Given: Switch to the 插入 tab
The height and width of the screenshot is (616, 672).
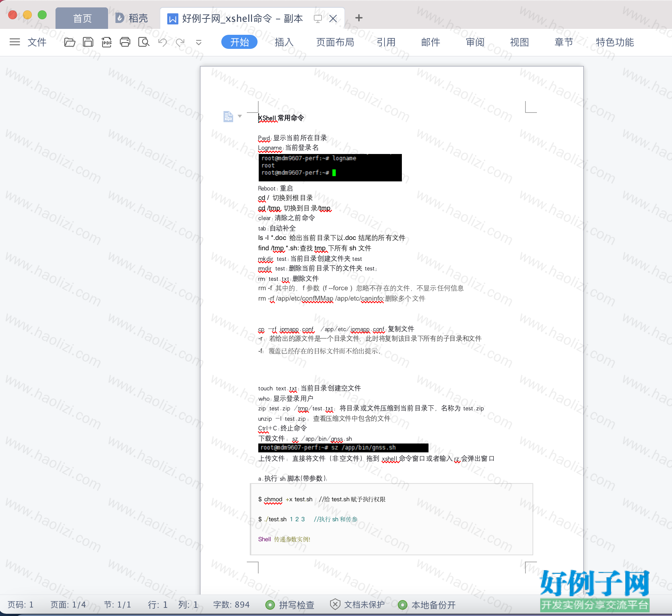Looking at the screenshot, I should click(x=284, y=42).
